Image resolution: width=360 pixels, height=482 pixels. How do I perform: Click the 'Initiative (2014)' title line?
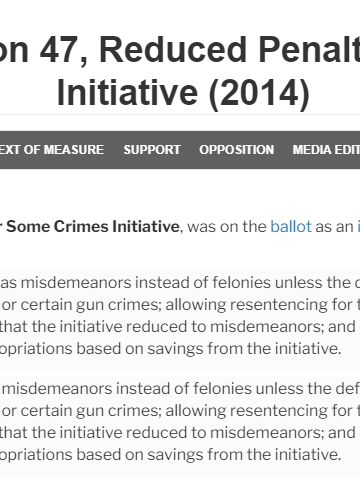pyautogui.click(x=183, y=93)
